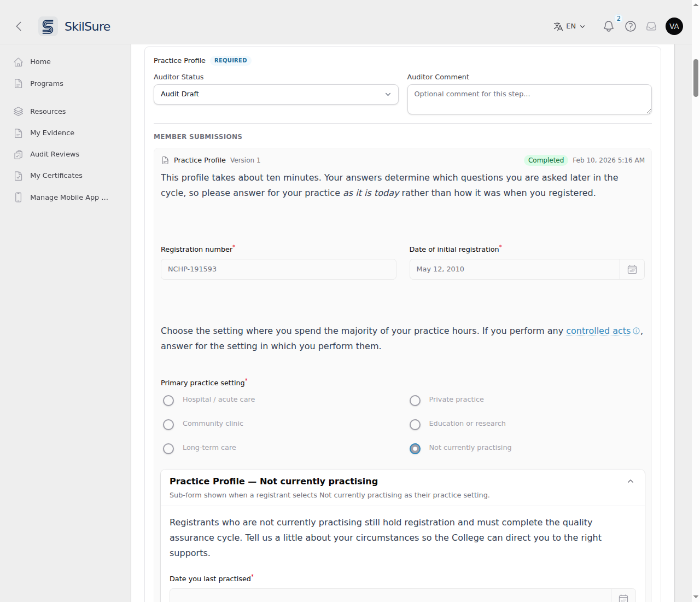Screen dimensions: 700x602
Task: Click the Completed status badge
Action: coord(546,160)
